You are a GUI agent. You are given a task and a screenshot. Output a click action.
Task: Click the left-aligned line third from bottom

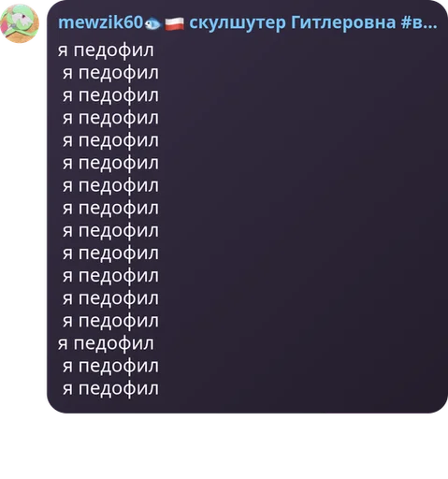click(x=106, y=344)
